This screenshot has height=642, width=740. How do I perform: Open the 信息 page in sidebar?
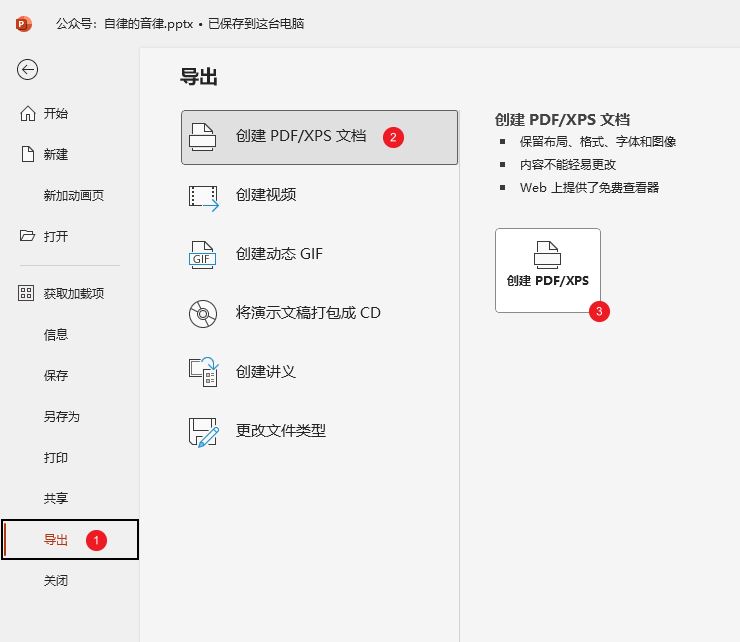(x=56, y=335)
